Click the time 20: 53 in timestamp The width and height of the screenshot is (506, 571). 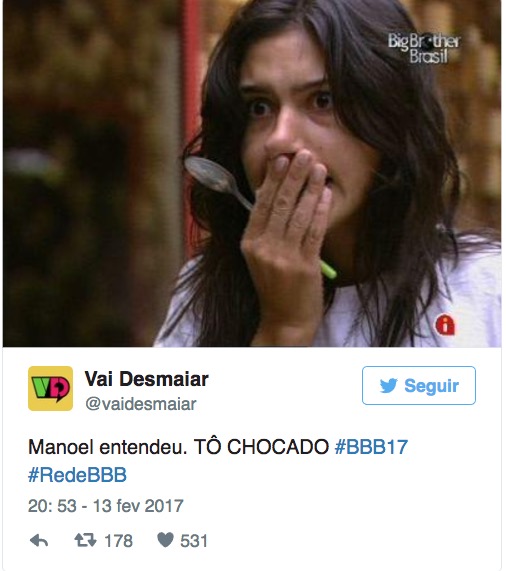pyautogui.click(x=52, y=506)
